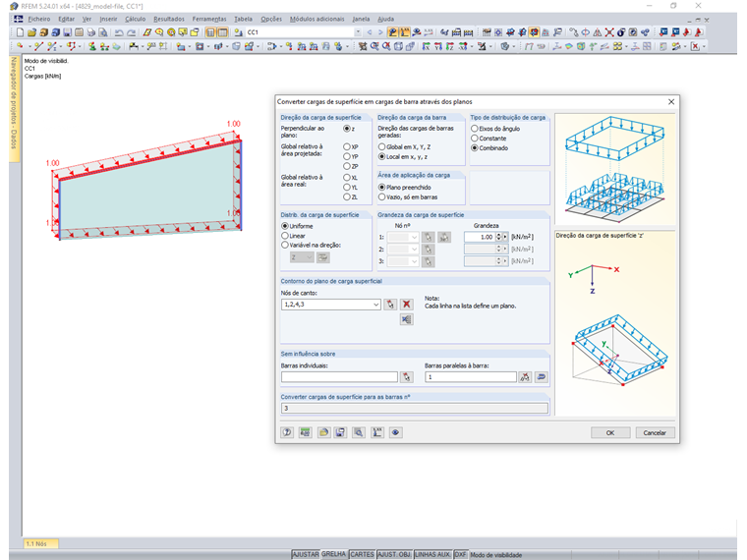Click the red X delete icon in toolbar
This screenshot has height=560, width=747.
tap(695, 46)
